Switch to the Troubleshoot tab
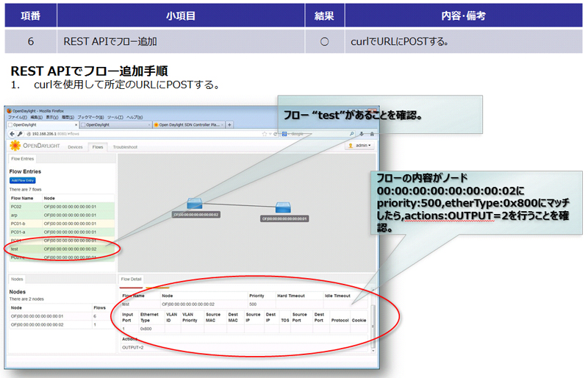Screen dimensions: 588x378 (x=125, y=147)
